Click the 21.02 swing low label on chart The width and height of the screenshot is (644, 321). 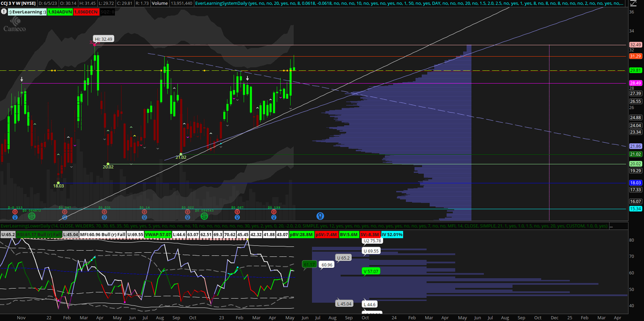[x=181, y=157]
